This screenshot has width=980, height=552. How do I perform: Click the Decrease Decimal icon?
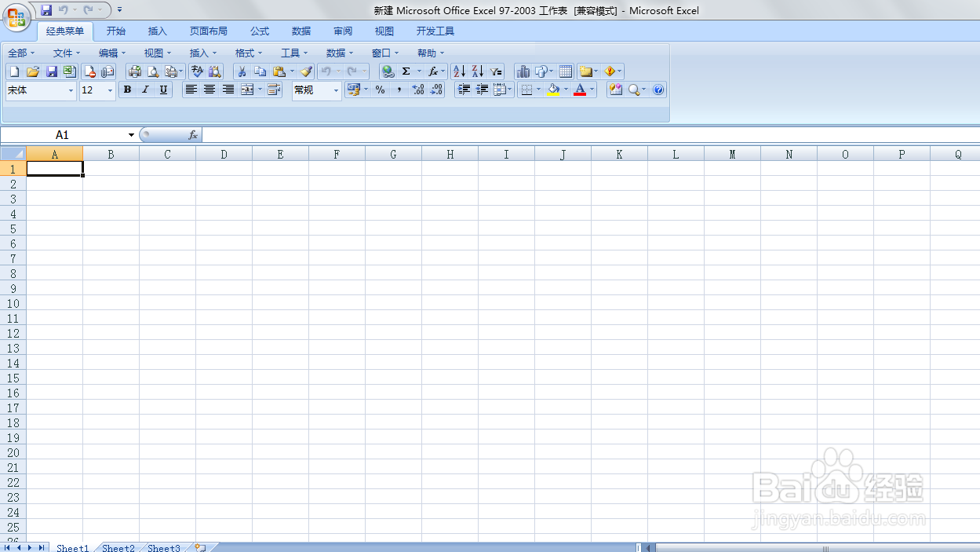click(x=437, y=90)
